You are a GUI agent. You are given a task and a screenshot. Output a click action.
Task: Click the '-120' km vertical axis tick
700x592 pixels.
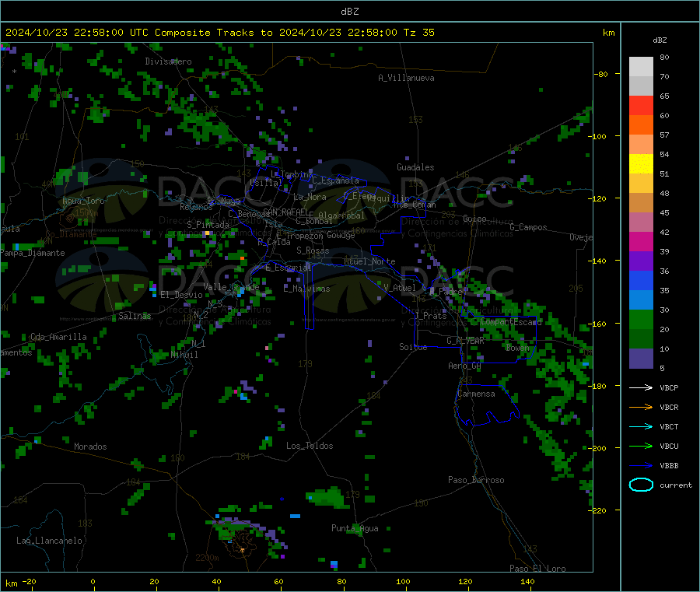click(597, 198)
